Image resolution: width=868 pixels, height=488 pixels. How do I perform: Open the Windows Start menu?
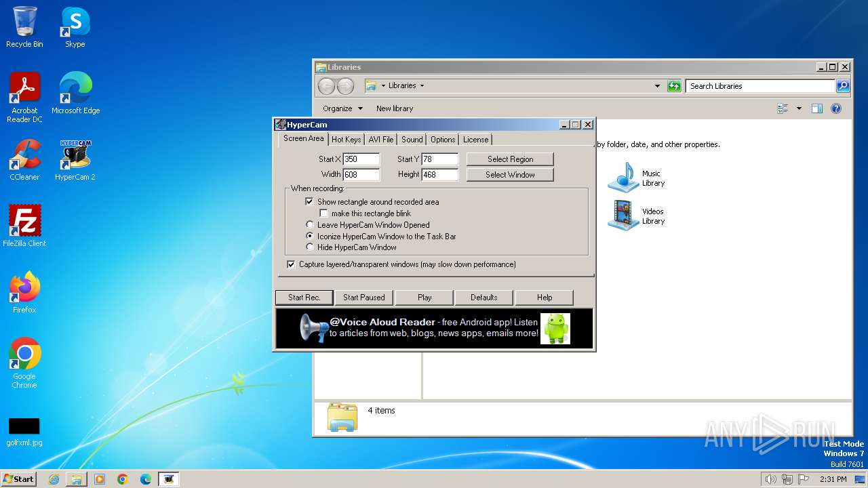click(19, 479)
